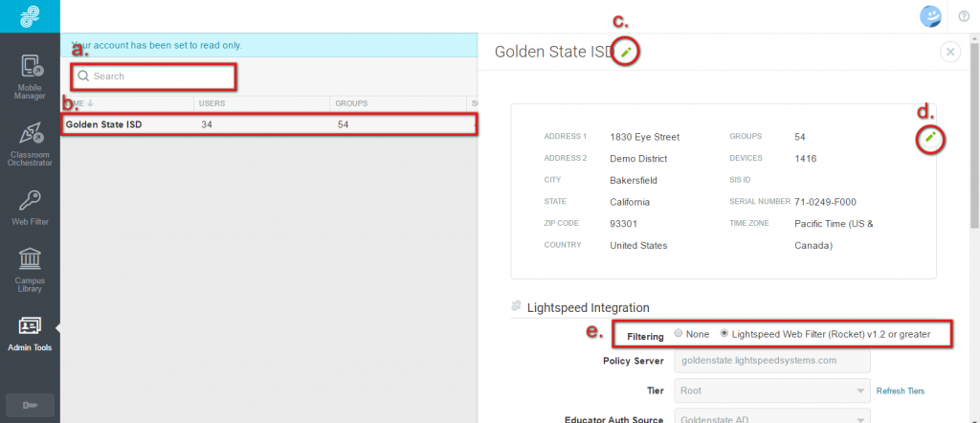This screenshot has width=980, height=423.
Task: Click the Pacific Time time zone value
Action: pos(834,234)
